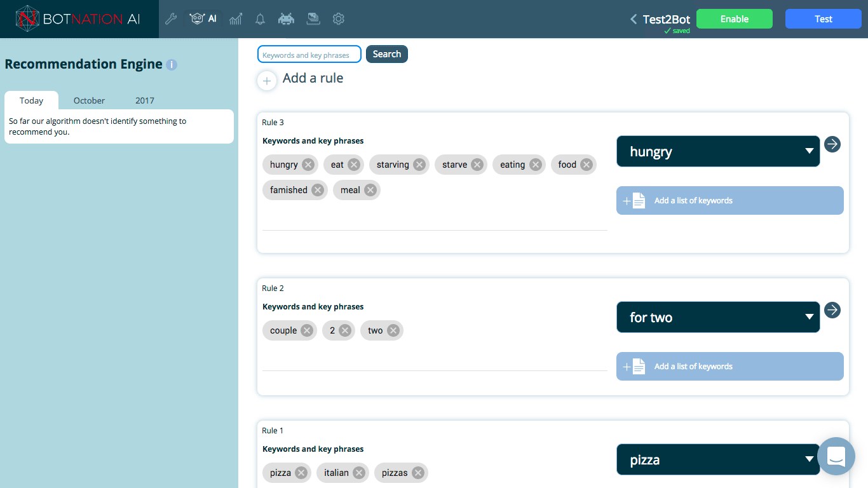
Task: Remove the 'couple' keyword tag
Action: (x=307, y=330)
